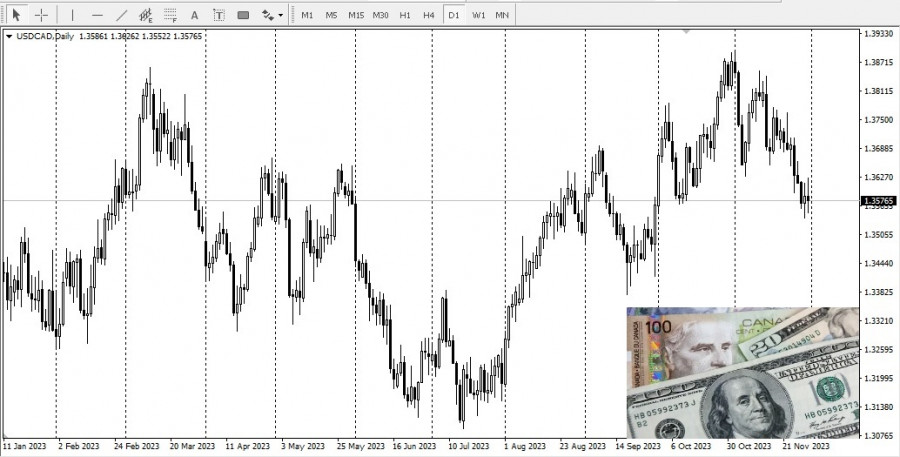Select the arrow cursor tool
Image resolution: width=900 pixels, height=457 pixels.
tap(17, 15)
